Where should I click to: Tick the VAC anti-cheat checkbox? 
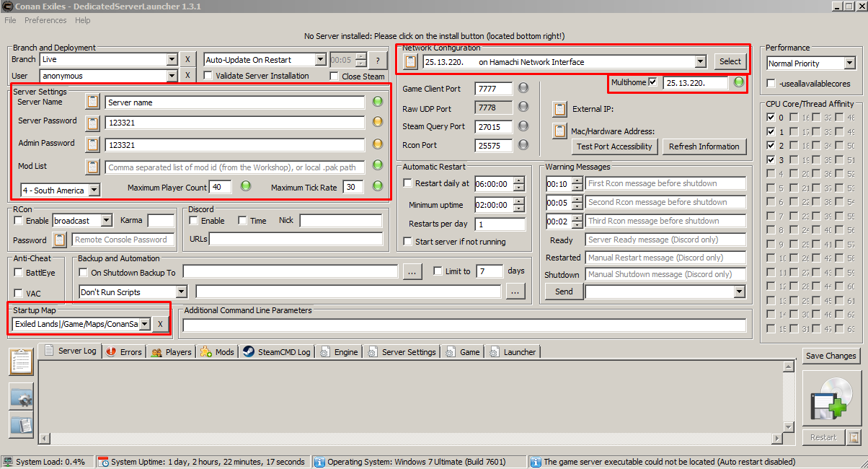pyautogui.click(x=19, y=294)
